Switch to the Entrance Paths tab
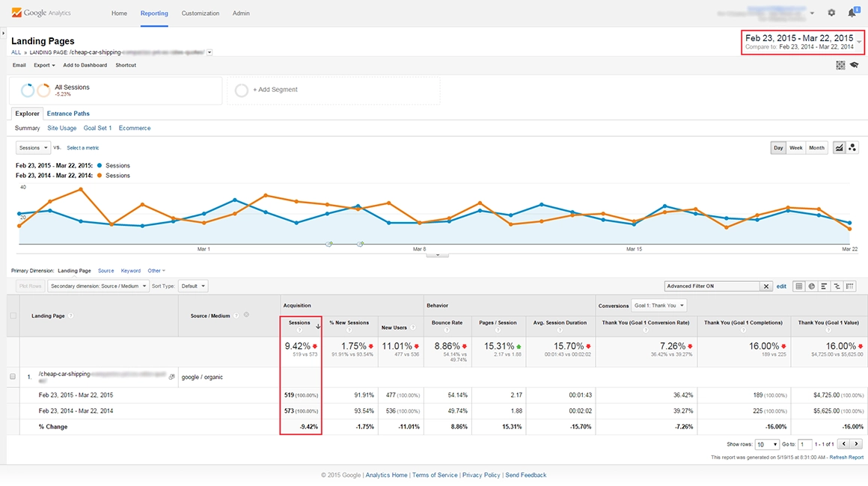The height and width of the screenshot is (486, 868). [x=68, y=114]
